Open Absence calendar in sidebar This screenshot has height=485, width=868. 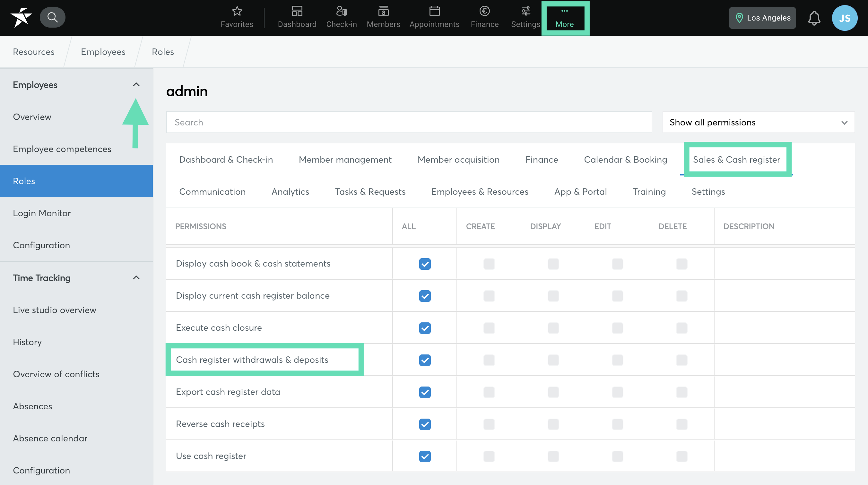76,438
